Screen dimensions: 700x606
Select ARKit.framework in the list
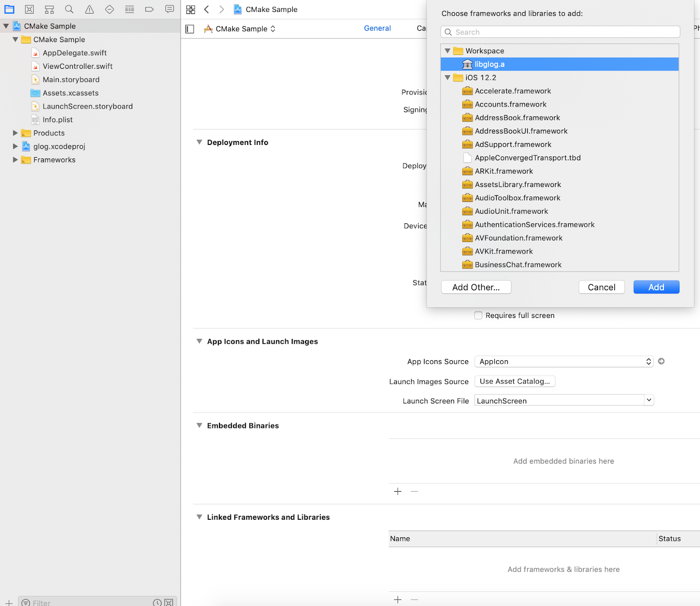[560, 171]
